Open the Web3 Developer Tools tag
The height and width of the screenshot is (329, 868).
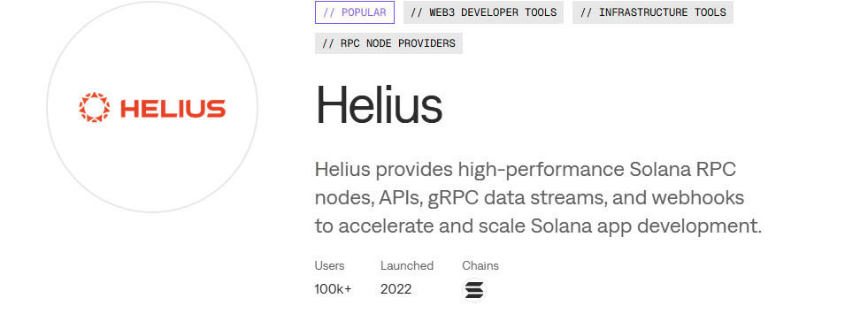pos(483,12)
